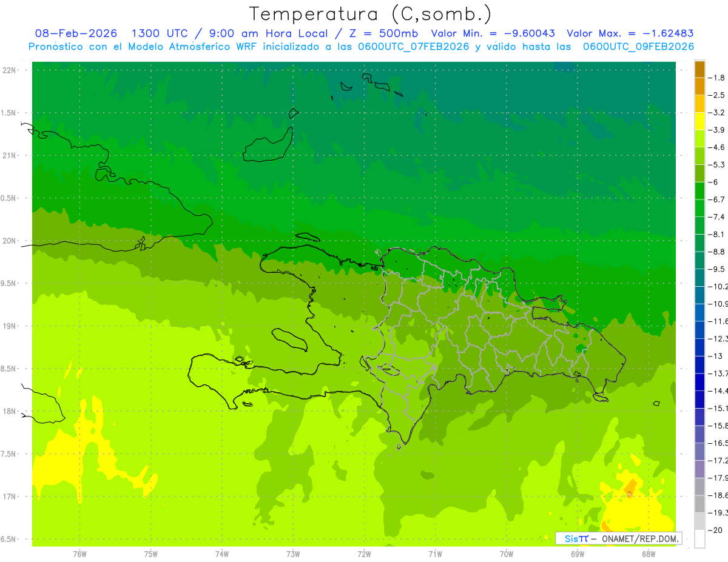Image resolution: width=728 pixels, height=562 pixels.
Task: Click the "-1.8" colorbar value
Action: coord(717,78)
